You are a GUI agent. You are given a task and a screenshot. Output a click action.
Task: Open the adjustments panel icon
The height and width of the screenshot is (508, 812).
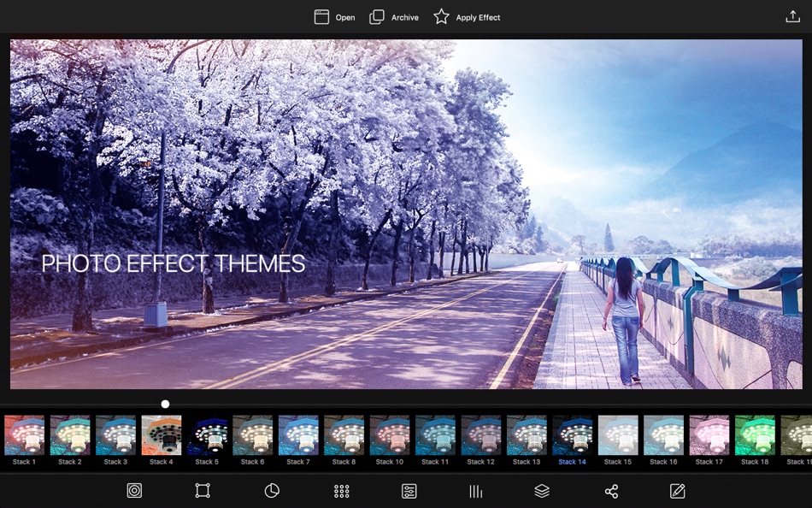(x=409, y=491)
